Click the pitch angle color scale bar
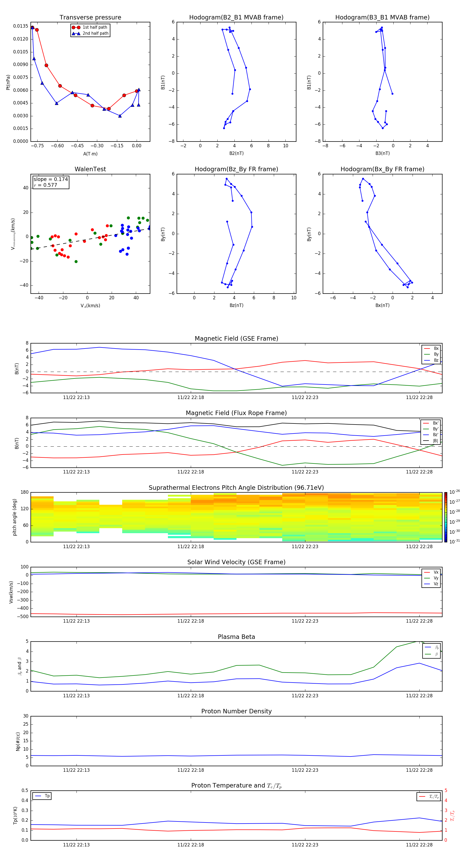Viewport: 473px width, 868px height. click(446, 517)
